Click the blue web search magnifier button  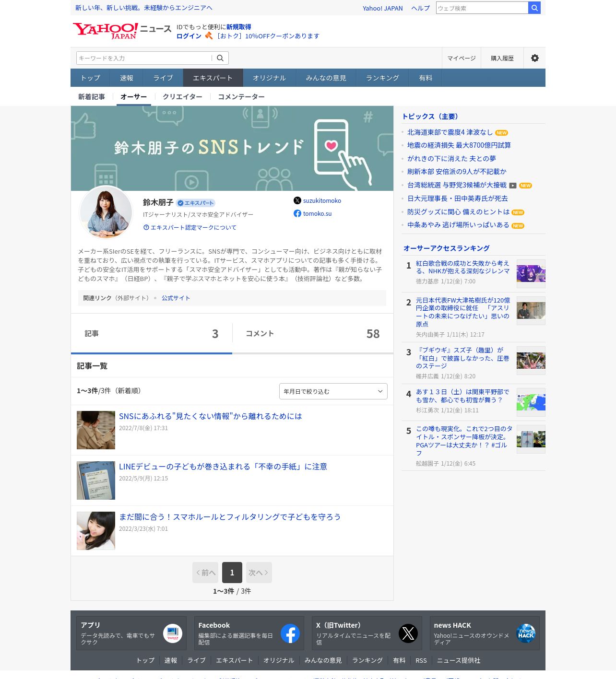pos(534,8)
